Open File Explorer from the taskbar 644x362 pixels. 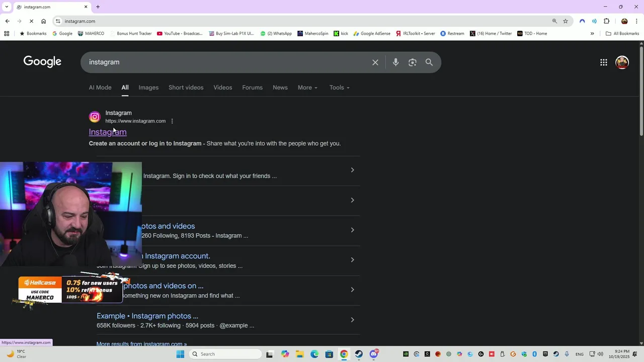tap(299, 354)
